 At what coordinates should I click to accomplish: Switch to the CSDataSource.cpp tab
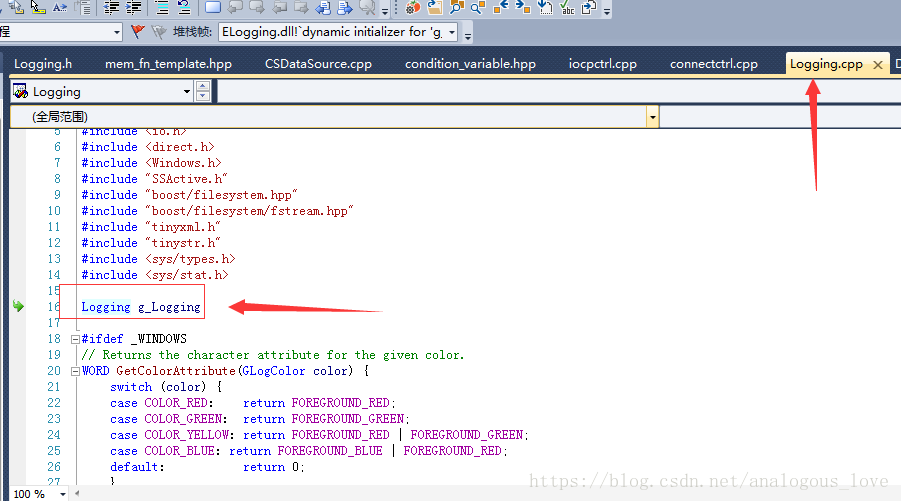coord(318,64)
